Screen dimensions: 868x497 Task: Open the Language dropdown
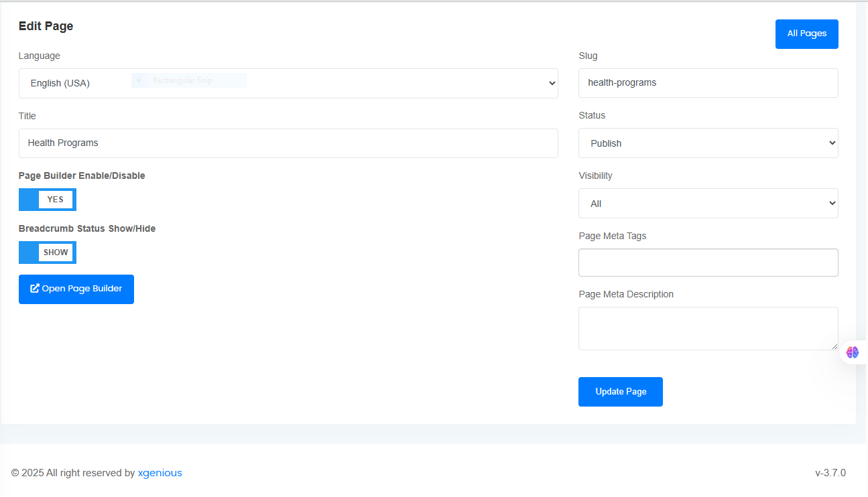pos(288,83)
